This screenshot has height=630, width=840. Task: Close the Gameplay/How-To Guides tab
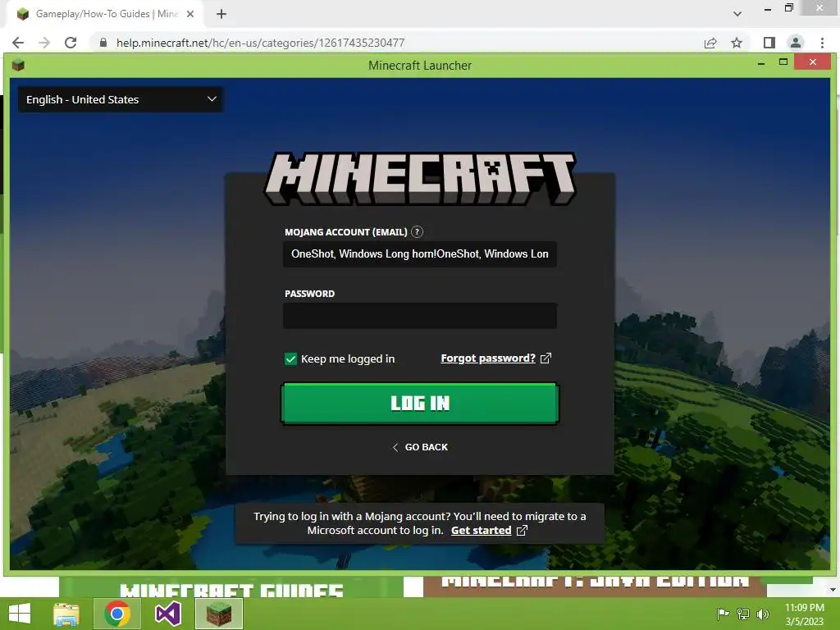tap(190, 15)
